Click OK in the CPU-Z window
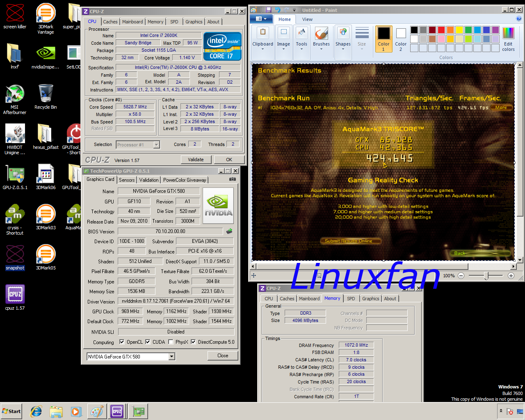 point(229,160)
